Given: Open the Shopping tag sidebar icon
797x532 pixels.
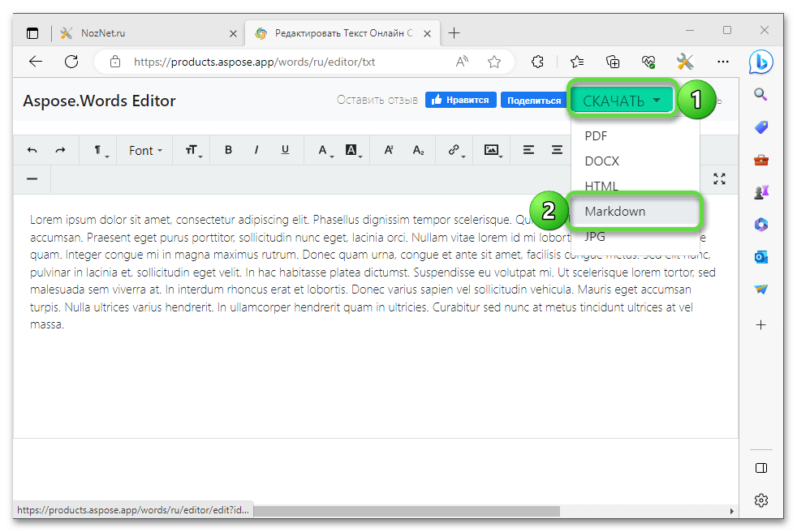Looking at the screenshot, I should point(761,127).
